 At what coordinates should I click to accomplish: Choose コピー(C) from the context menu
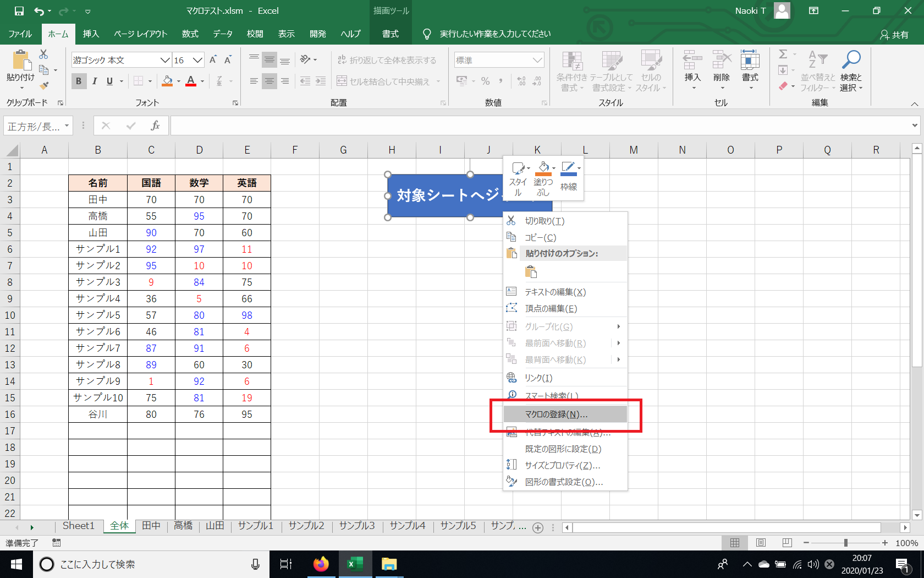pyautogui.click(x=565, y=238)
